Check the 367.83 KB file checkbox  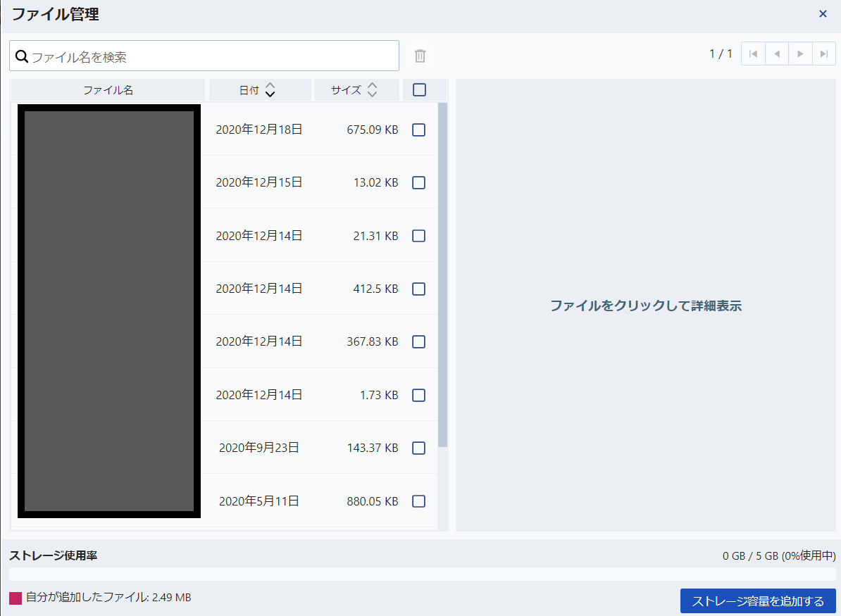pyautogui.click(x=418, y=341)
